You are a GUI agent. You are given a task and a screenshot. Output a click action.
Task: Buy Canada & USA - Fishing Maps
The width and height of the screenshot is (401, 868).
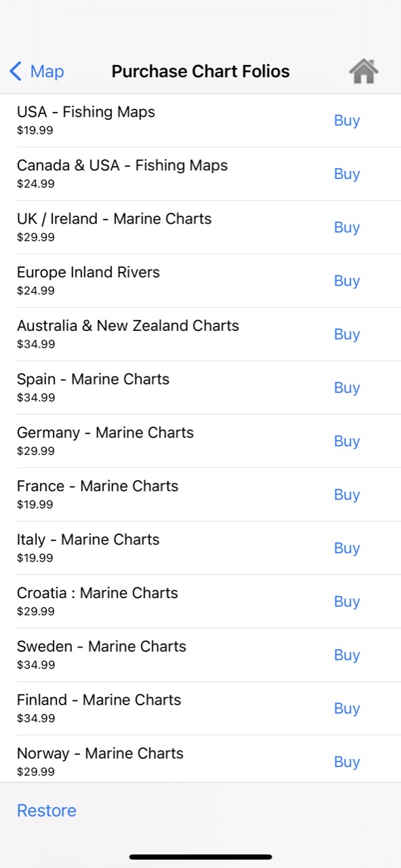click(347, 174)
